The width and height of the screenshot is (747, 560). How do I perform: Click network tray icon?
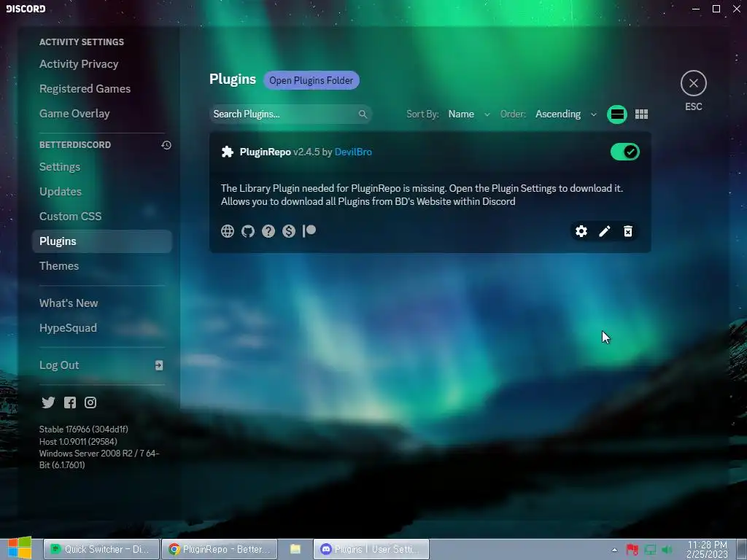(x=650, y=550)
